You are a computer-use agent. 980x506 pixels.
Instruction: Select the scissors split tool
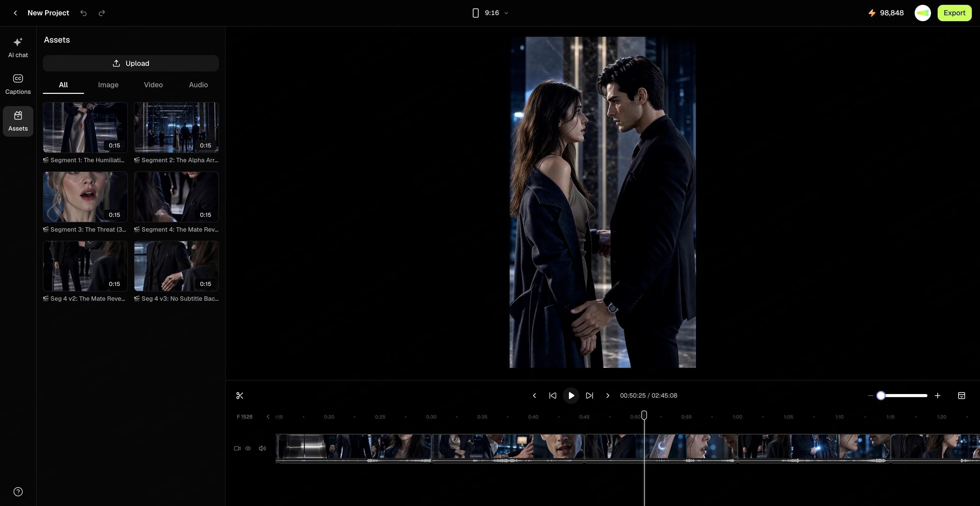pos(240,396)
